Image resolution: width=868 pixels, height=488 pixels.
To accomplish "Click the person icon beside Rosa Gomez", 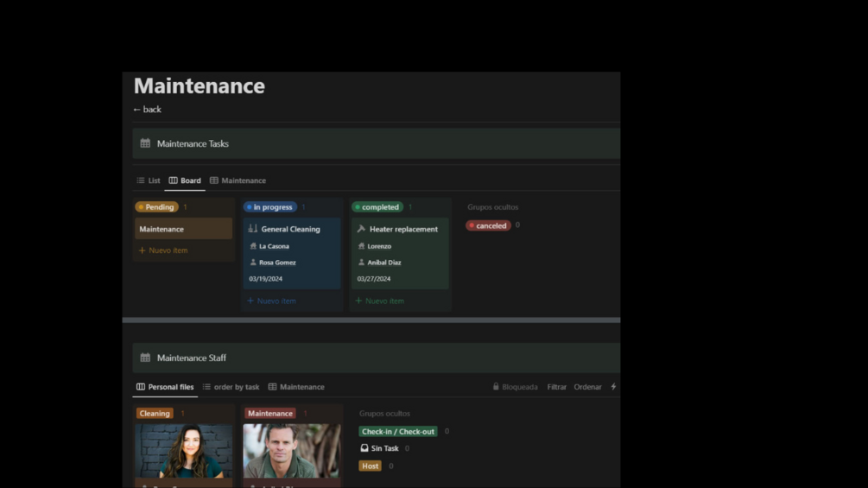I will pos(253,263).
